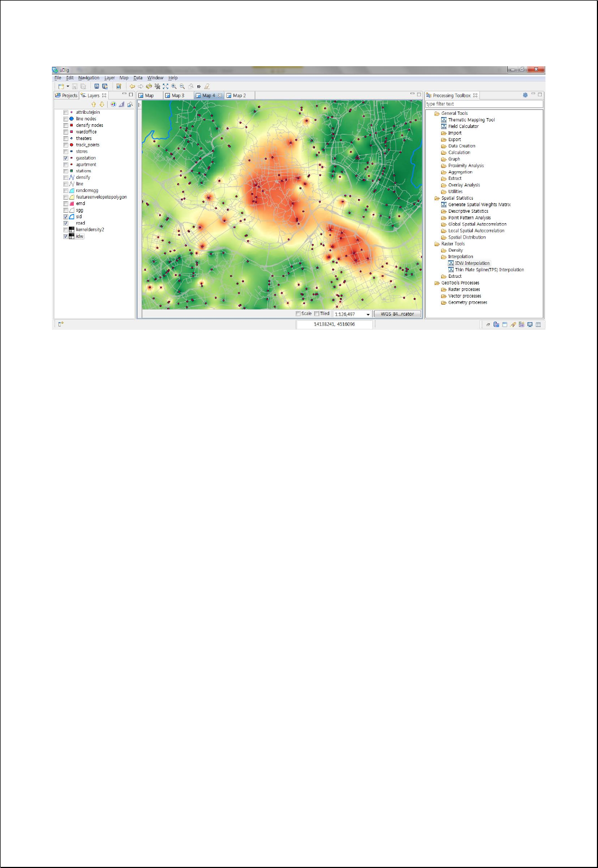Click the coordinates field 14138241, 4516096
Viewport: 598px width, 868px height.
pos(335,324)
